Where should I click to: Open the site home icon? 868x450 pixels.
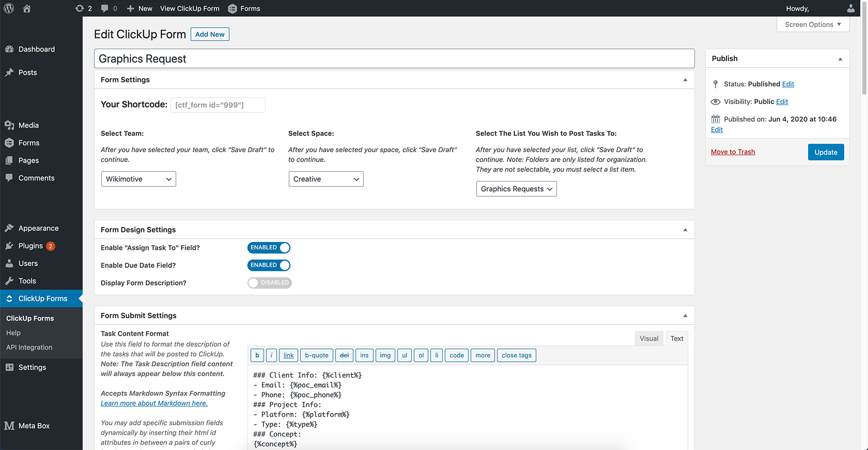[x=27, y=8]
